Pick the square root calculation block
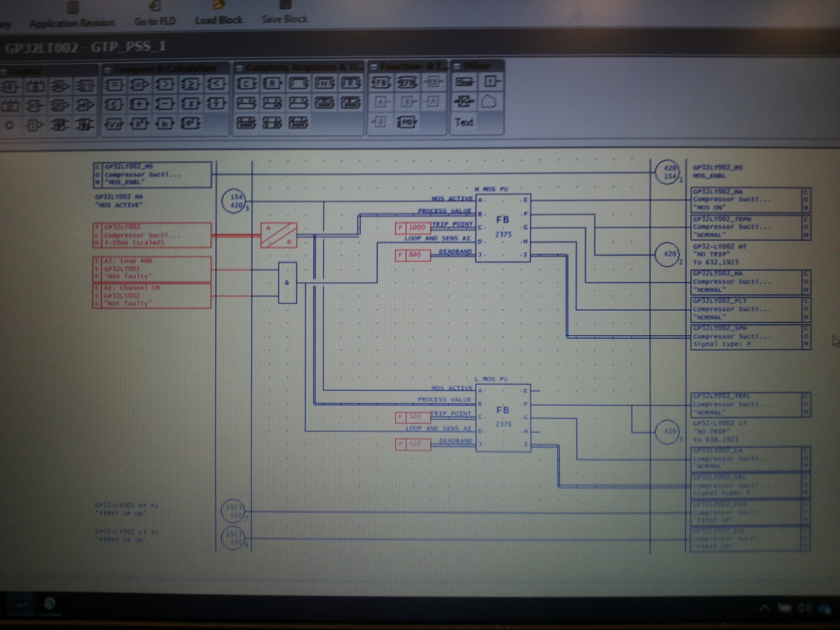 click(113, 124)
